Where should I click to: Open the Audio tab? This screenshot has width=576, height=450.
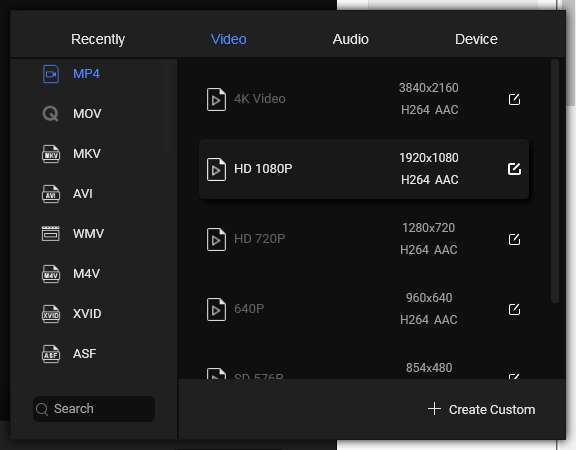(x=350, y=39)
